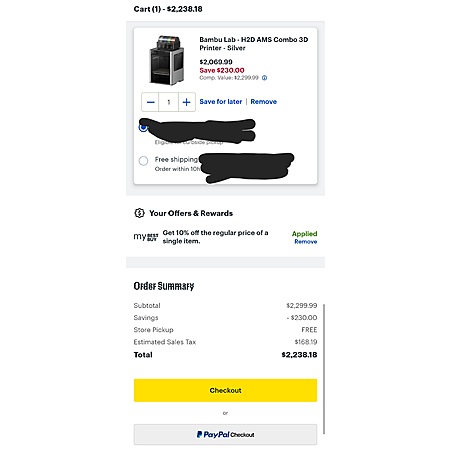Image resolution: width=450 pixels, height=450 pixels.
Task: Increase quantity with the plus button
Action: (x=187, y=102)
